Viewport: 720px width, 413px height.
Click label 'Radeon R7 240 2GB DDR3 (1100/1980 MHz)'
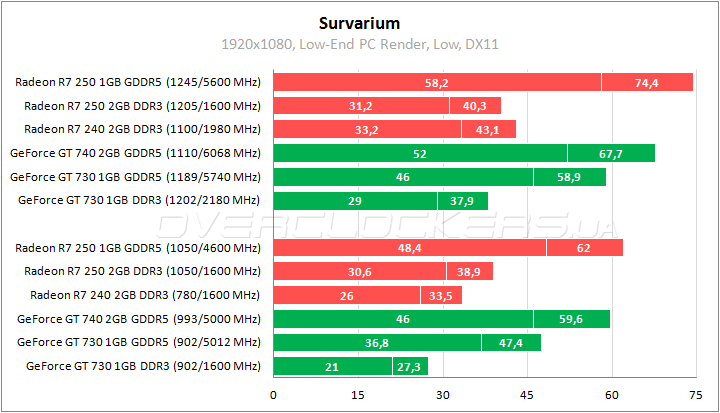pyautogui.click(x=142, y=129)
